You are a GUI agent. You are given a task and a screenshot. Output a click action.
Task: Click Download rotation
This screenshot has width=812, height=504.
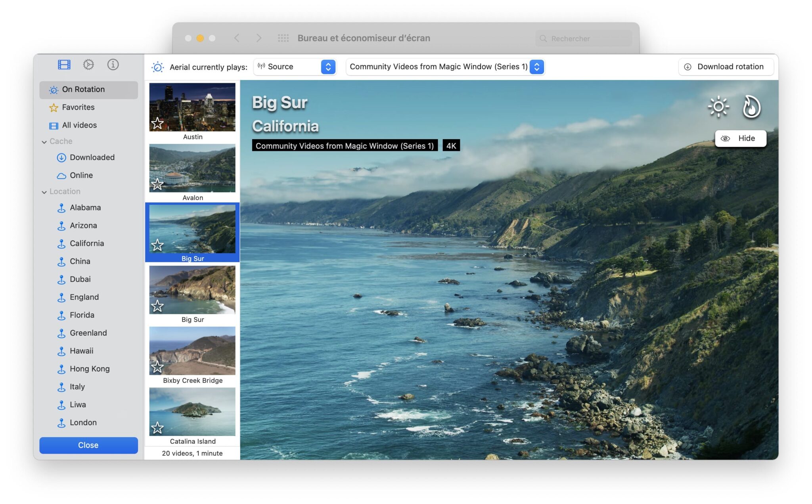pyautogui.click(x=726, y=67)
